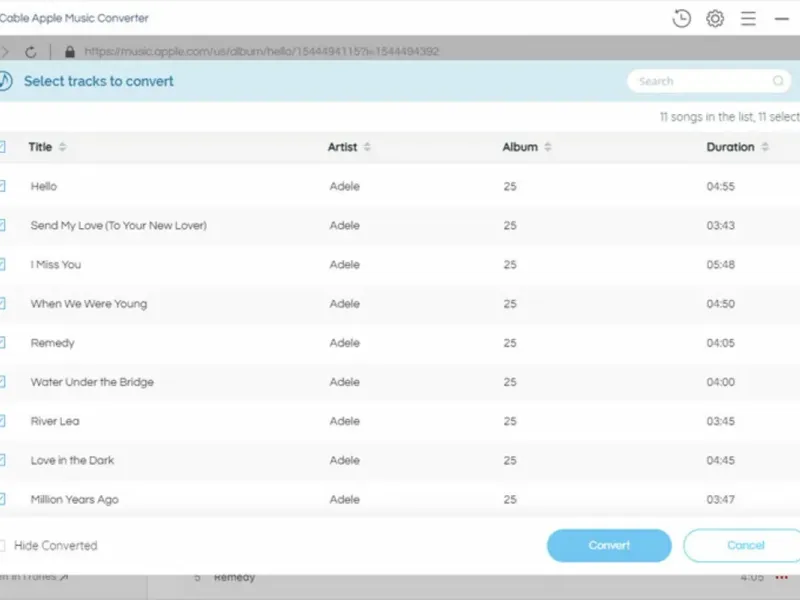
Task: Sort list by Duration arrows
Action: tap(765, 147)
